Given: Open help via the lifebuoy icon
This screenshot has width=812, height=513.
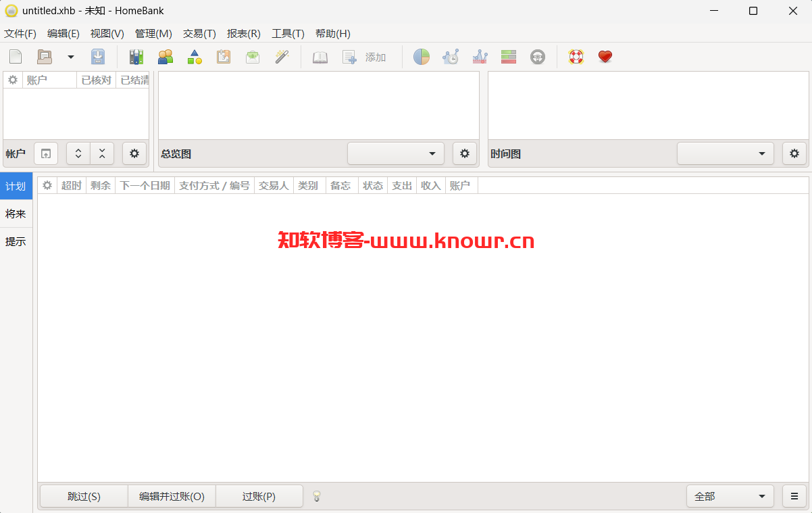Looking at the screenshot, I should 576,57.
